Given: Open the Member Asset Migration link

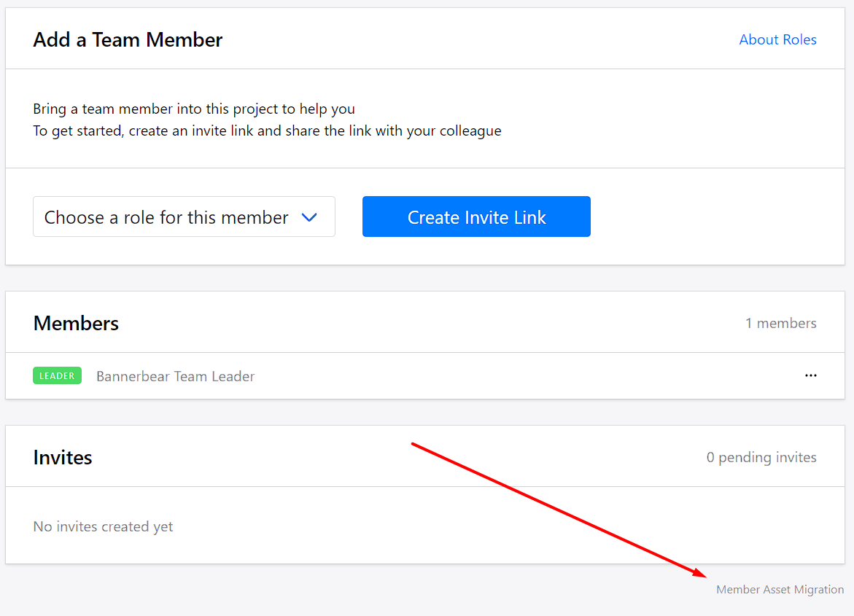Looking at the screenshot, I should [780, 590].
